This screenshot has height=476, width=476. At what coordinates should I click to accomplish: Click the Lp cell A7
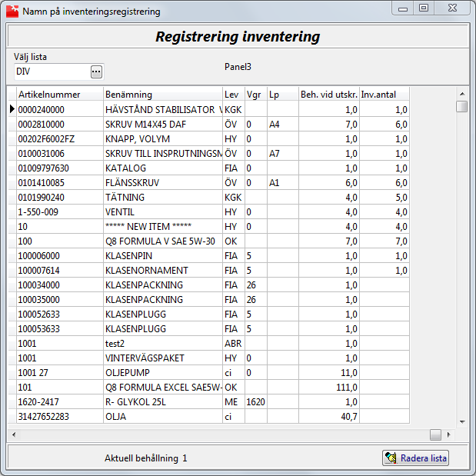click(283, 153)
